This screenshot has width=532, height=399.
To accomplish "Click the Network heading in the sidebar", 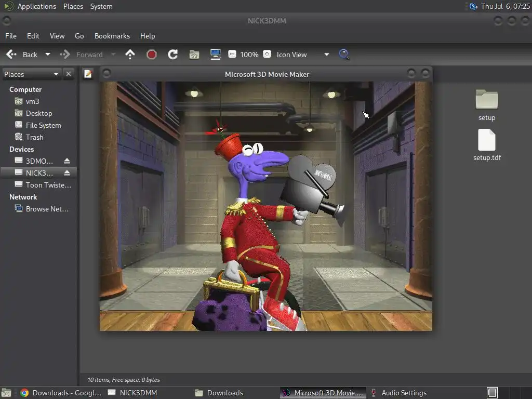I will pos(23,197).
